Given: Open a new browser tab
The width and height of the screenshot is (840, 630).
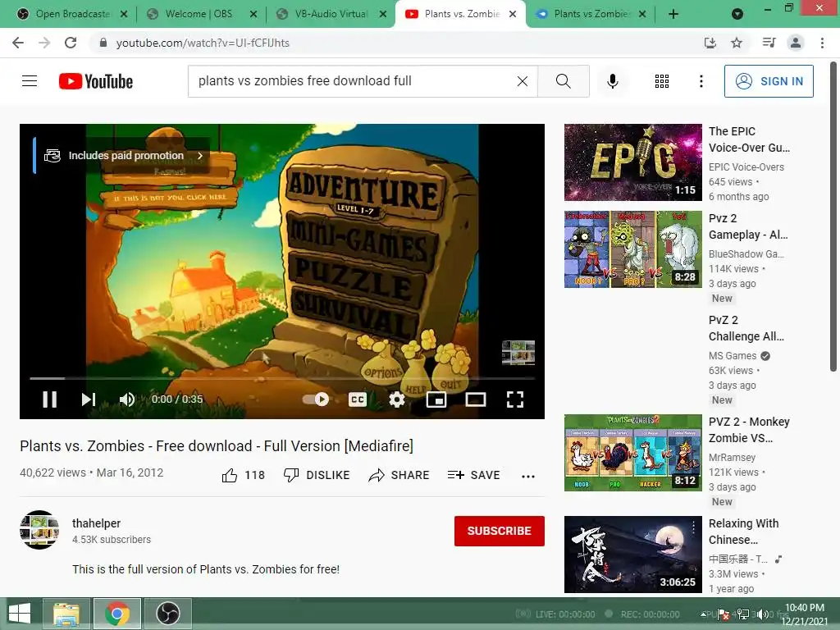Looking at the screenshot, I should click(x=673, y=14).
